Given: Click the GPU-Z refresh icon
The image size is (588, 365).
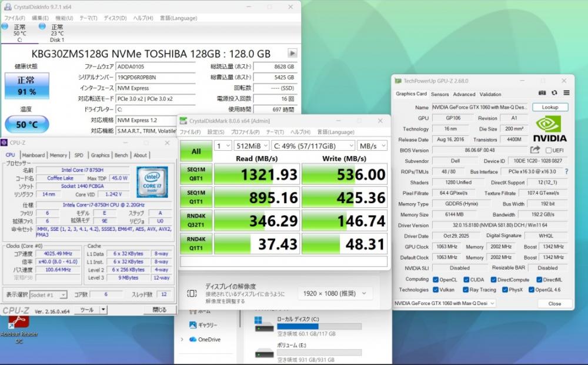Looking at the screenshot, I should 554,93.
